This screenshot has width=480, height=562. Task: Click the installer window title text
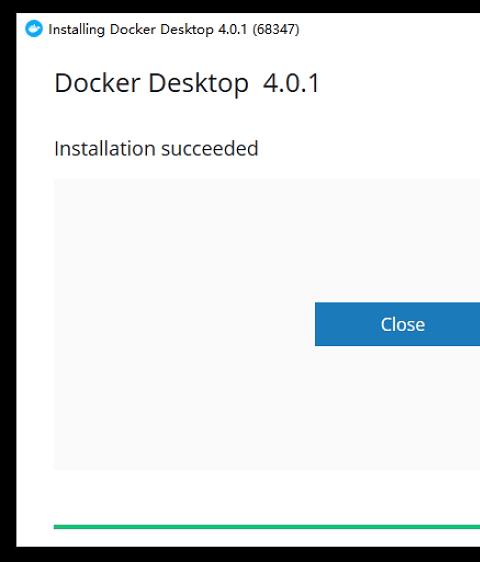click(174, 29)
